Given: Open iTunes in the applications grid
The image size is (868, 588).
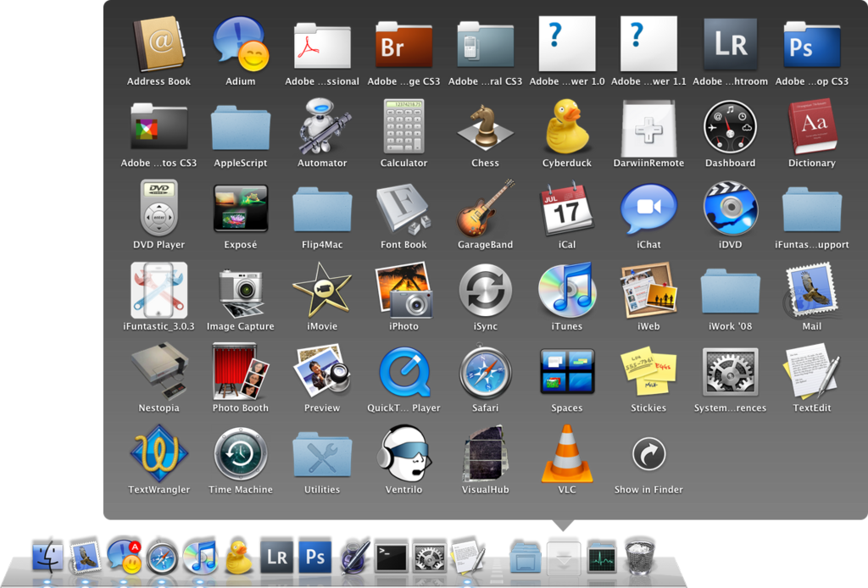Looking at the screenshot, I should (x=567, y=290).
